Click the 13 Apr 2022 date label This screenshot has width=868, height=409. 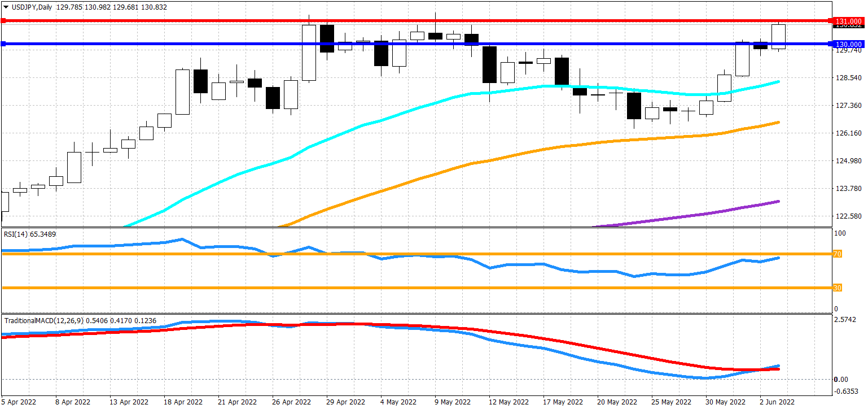coord(130,402)
